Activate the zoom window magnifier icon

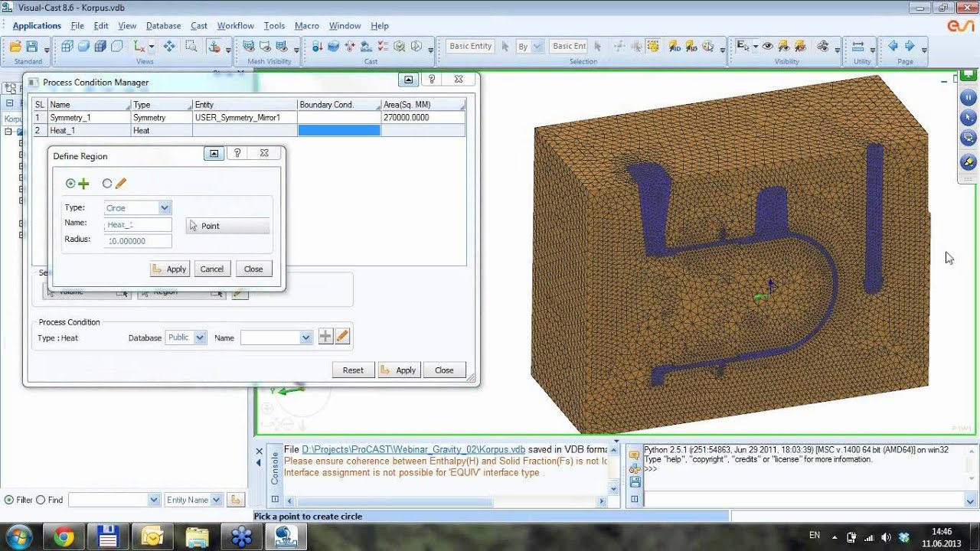[191, 47]
